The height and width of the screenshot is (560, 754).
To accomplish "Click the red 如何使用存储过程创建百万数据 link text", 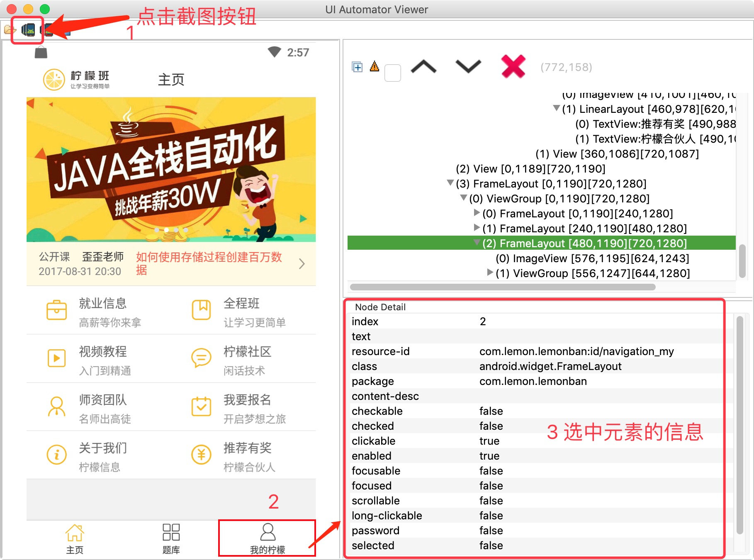I will (x=209, y=263).
